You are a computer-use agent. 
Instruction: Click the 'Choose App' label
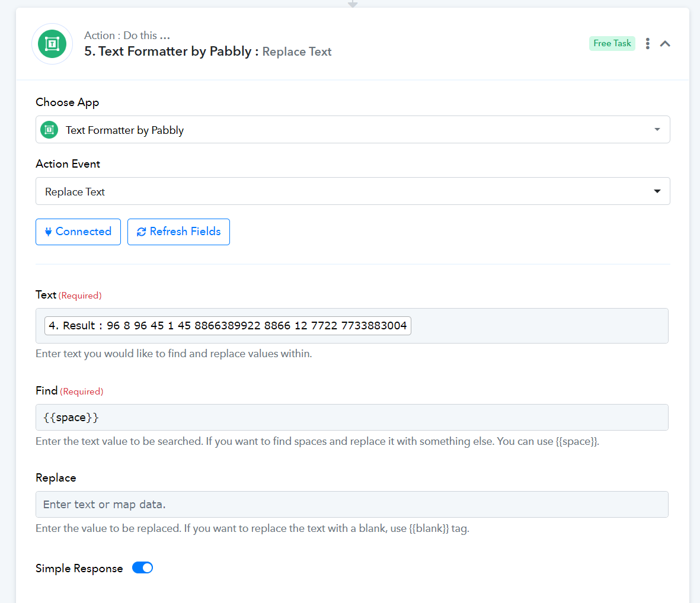coord(68,102)
